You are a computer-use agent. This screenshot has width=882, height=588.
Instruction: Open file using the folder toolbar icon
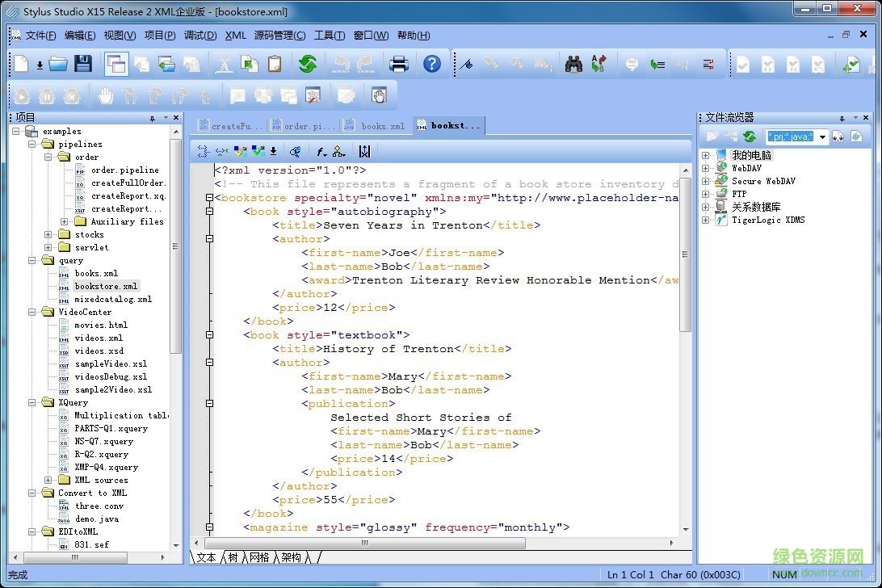coord(58,65)
